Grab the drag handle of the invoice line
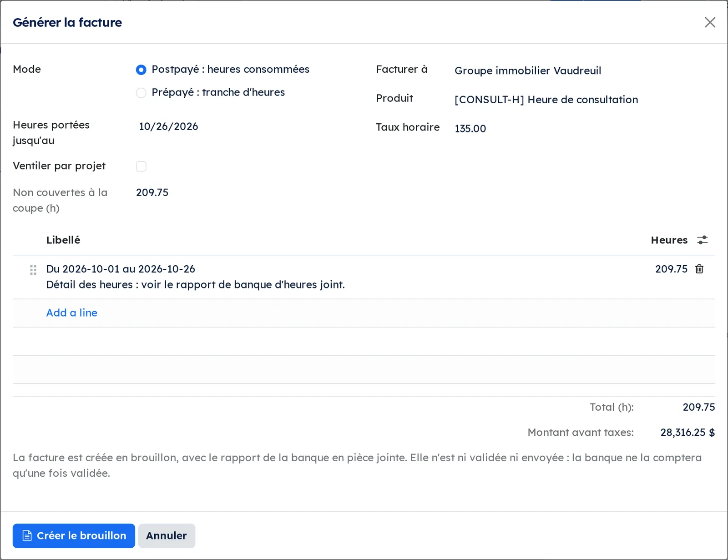 (33, 270)
